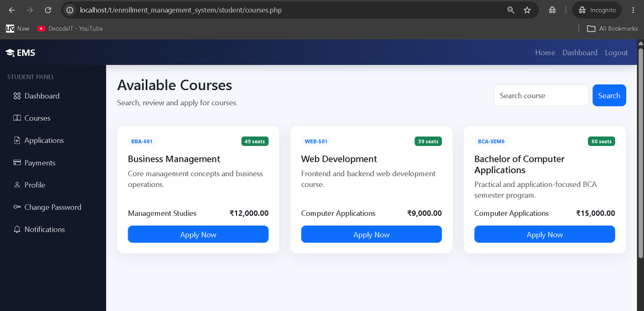Click the EMS graduation cap logo icon
The height and width of the screenshot is (311, 644).
pyautogui.click(x=10, y=53)
